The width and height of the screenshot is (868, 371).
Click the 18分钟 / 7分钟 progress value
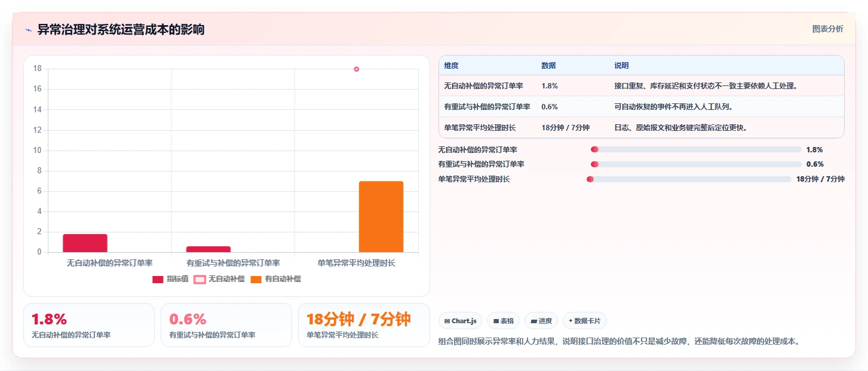820,179
